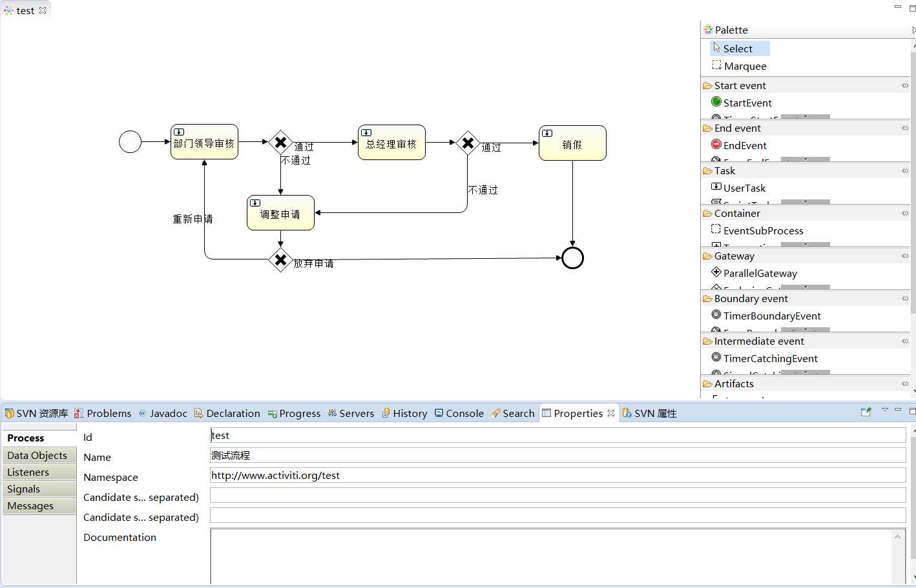This screenshot has height=588, width=916.
Task: Select the start event circle in the diagram
Action: click(130, 142)
